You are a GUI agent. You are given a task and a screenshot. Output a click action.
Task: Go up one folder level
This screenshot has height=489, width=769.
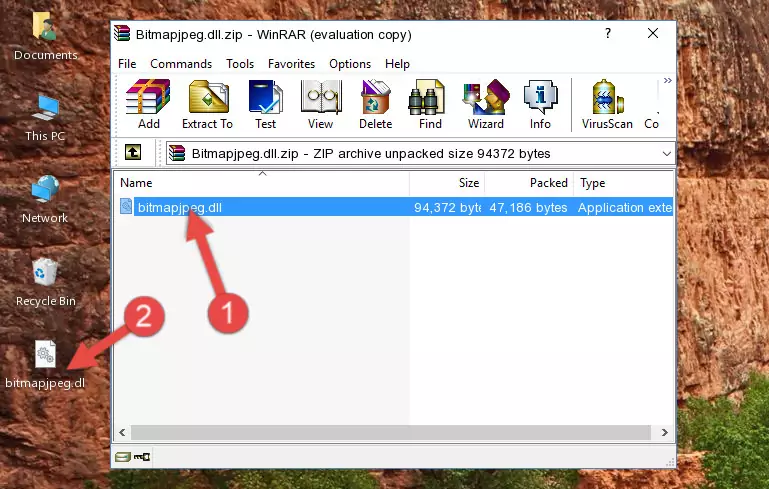tap(133, 153)
